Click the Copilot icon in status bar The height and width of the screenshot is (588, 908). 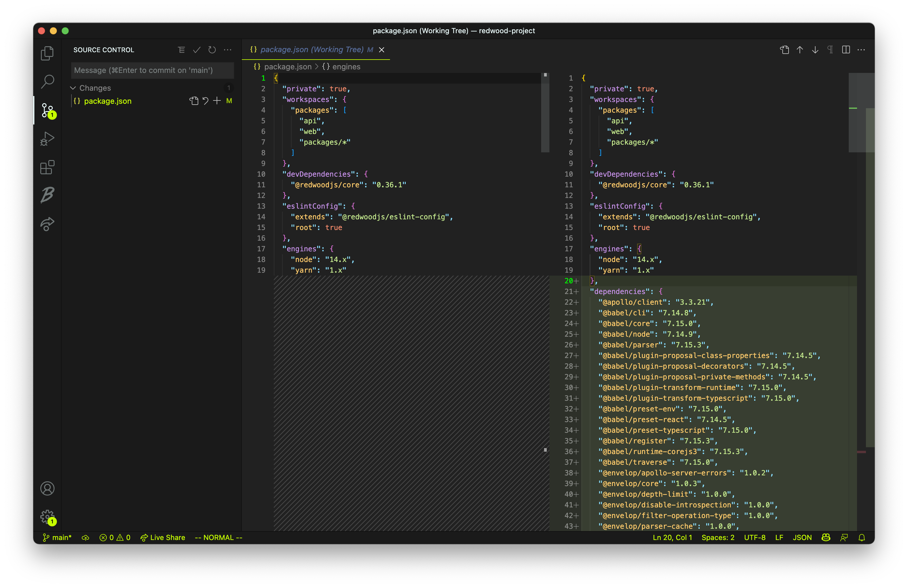click(826, 537)
